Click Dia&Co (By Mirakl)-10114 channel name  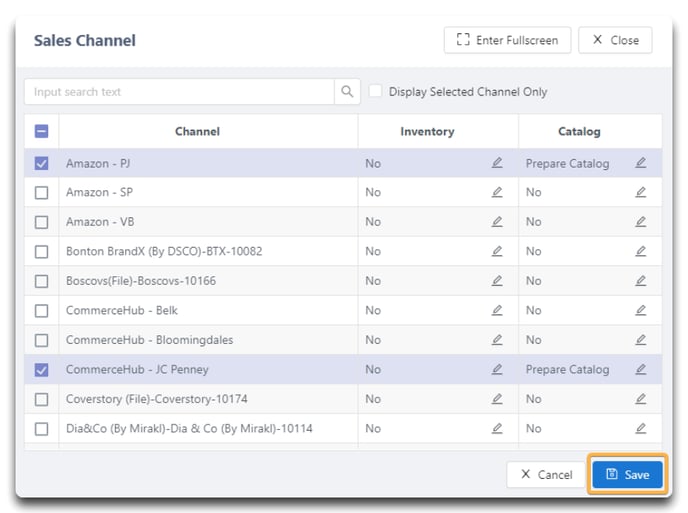coord(189,428)
